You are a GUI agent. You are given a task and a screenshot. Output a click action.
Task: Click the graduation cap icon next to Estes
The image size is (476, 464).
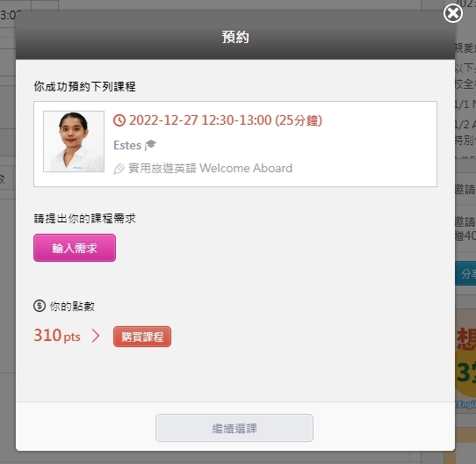point(150,145)
